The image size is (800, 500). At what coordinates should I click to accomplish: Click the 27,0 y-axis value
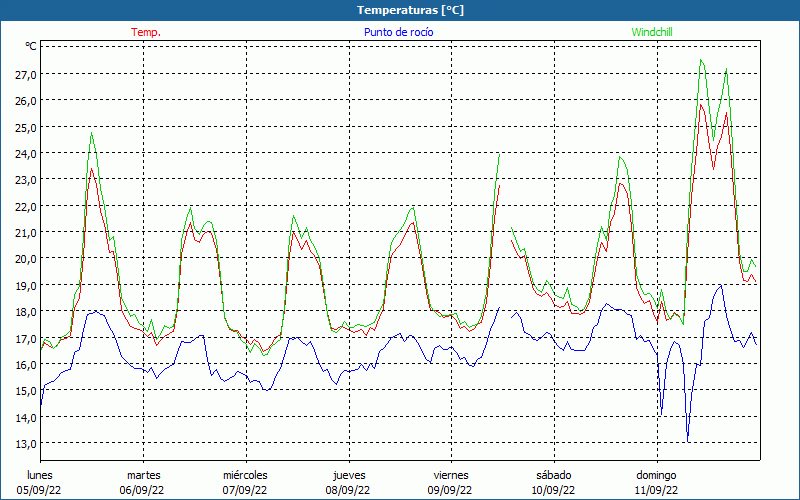[26, 74]
